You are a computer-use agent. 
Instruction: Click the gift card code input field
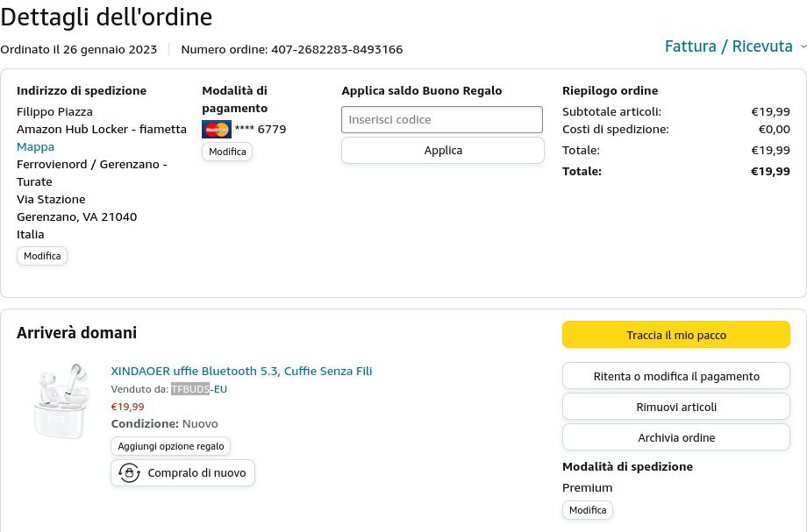pyautogui.click(x=442, y=120)
